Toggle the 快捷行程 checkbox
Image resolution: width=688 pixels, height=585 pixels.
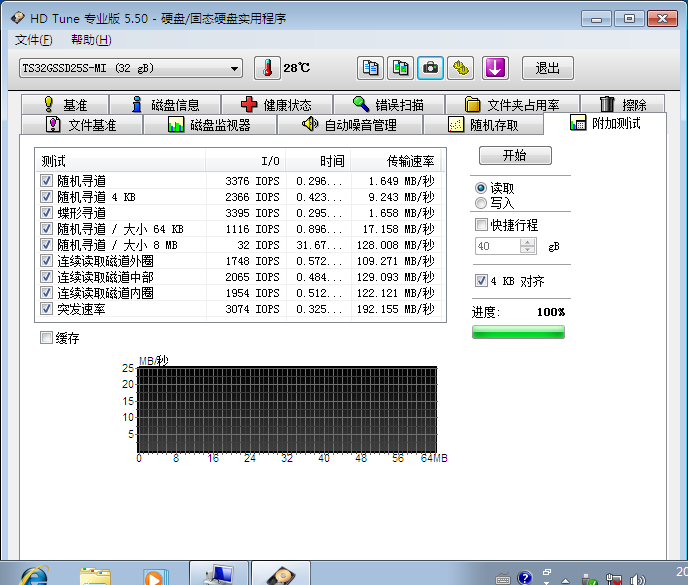coord(482,225)
